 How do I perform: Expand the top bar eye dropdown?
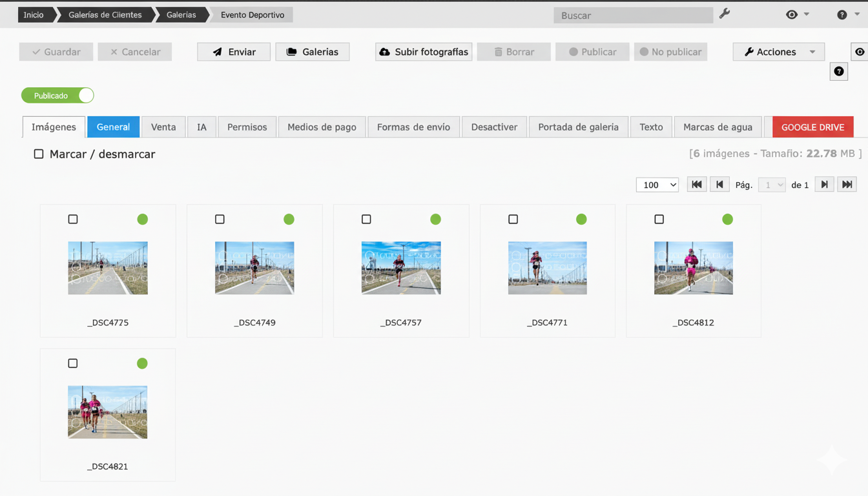797,15
